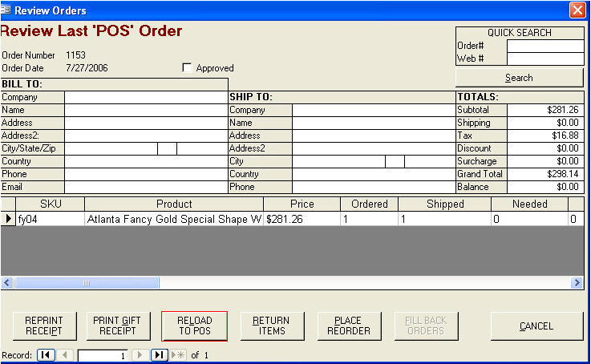Select fy04 row via record selector arrow
The image size is (591, 364).
tap(8, 219)
